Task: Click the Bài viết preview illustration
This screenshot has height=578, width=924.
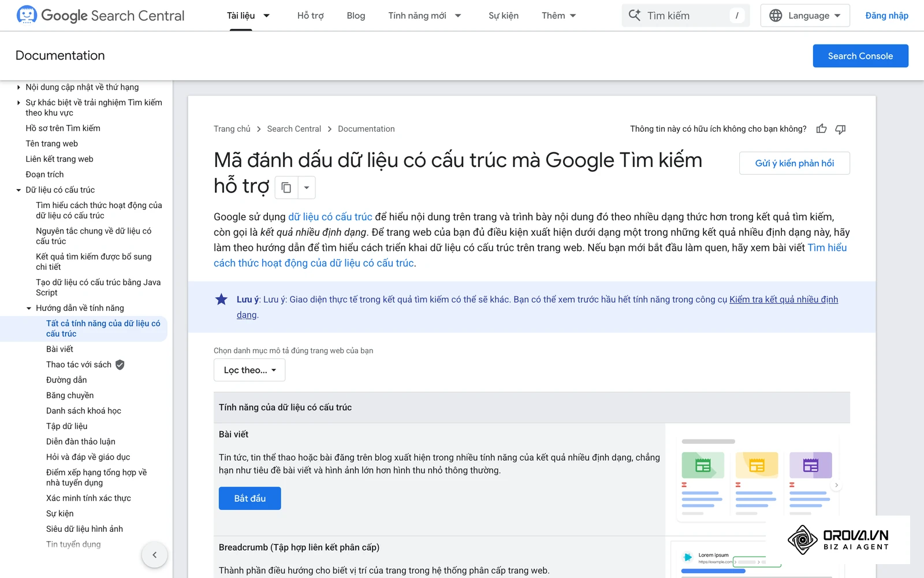Action: point(758,479)
